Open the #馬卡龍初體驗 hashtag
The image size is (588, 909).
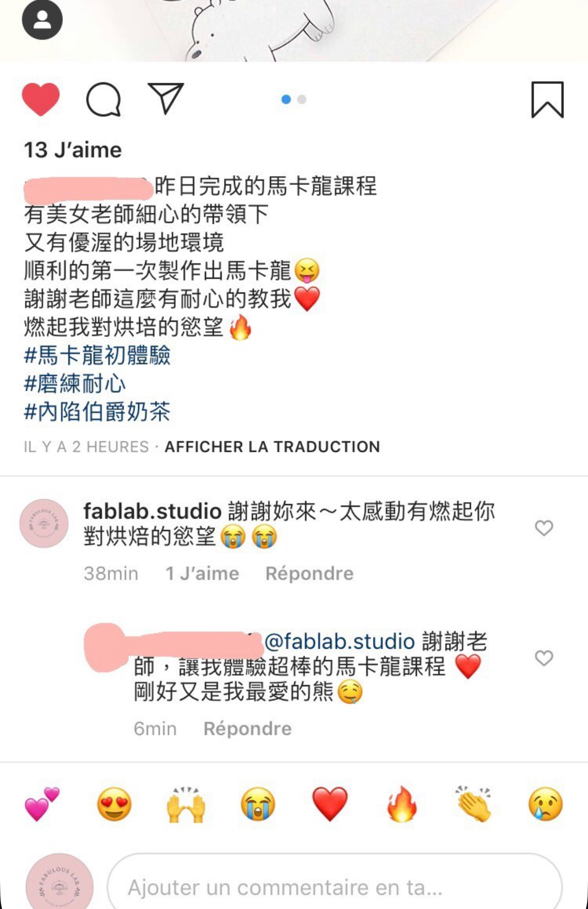coord(97,355)
